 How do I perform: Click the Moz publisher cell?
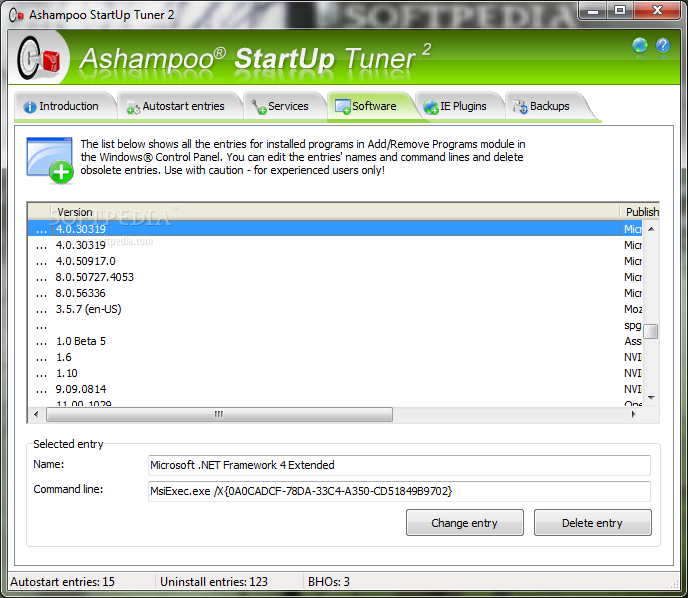click(x=633, y=309)
